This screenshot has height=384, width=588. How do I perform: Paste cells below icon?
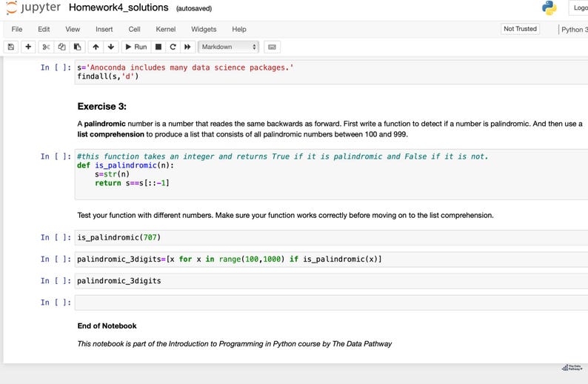pos(77,47)
